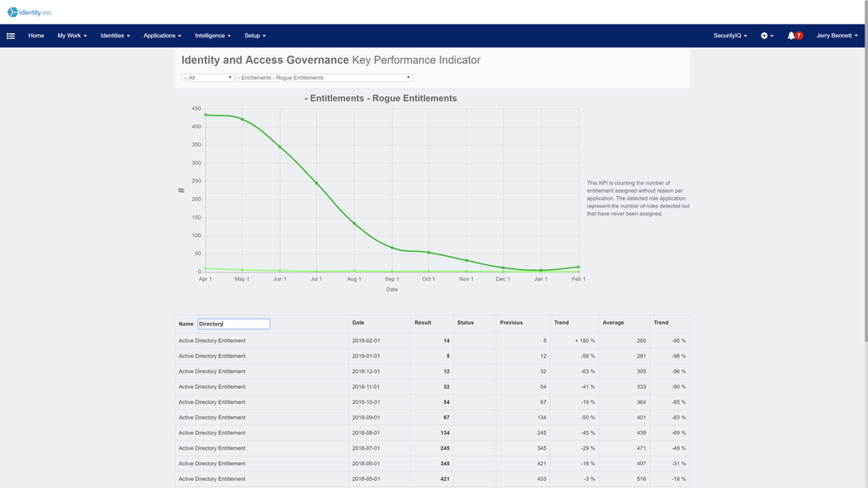The image size is (868, 488).
Task: Click the Date column header
Action: click(358, 323)
